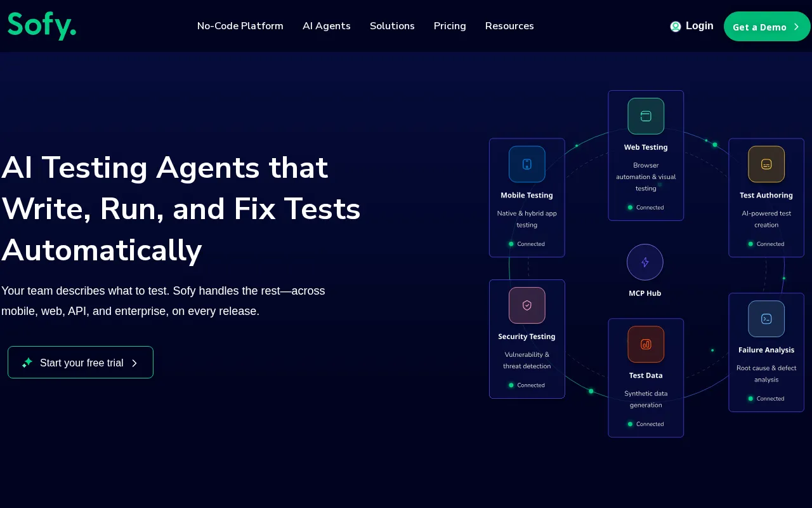Click the MCP Hub lightning icon

[x=645, y=262]
